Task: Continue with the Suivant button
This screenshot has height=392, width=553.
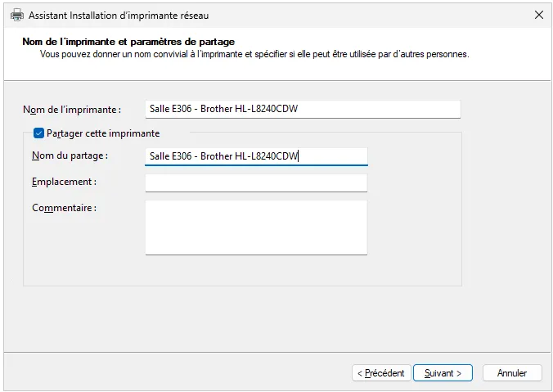Action: point(443,373)
